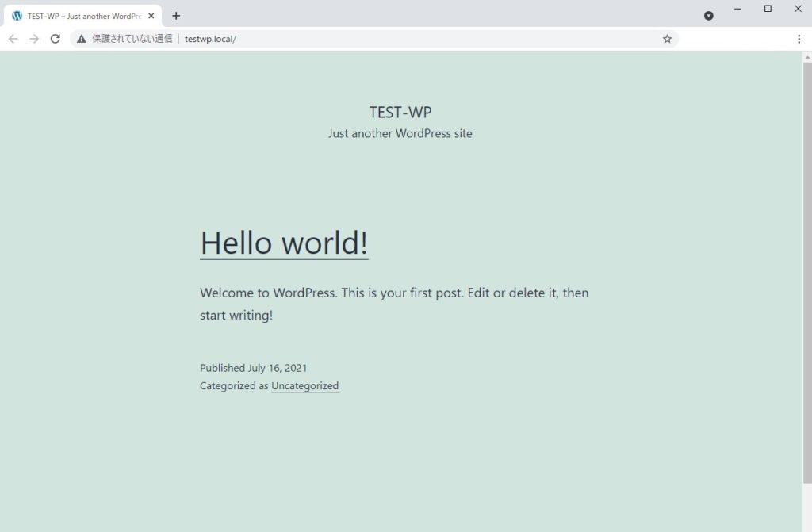The width and height of the screenshot is (812, 532).
Task: Open the "Hello world!" post title link
Action: tap(284, 243)
